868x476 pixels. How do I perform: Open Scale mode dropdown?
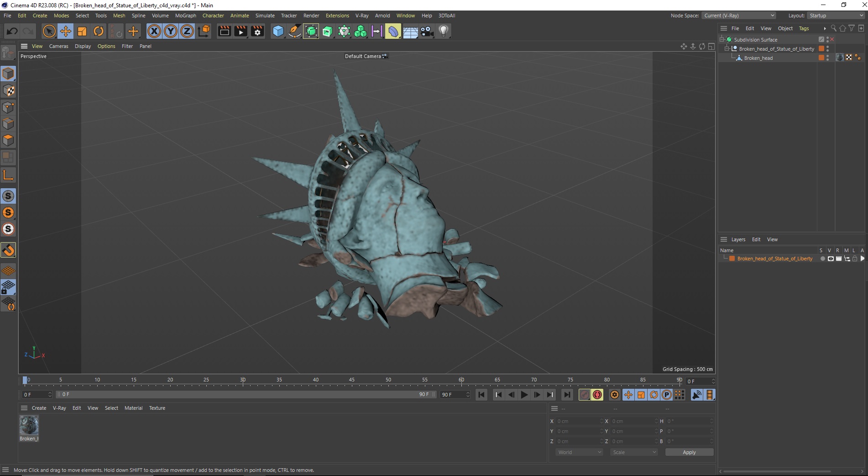(x=634, y=452)
